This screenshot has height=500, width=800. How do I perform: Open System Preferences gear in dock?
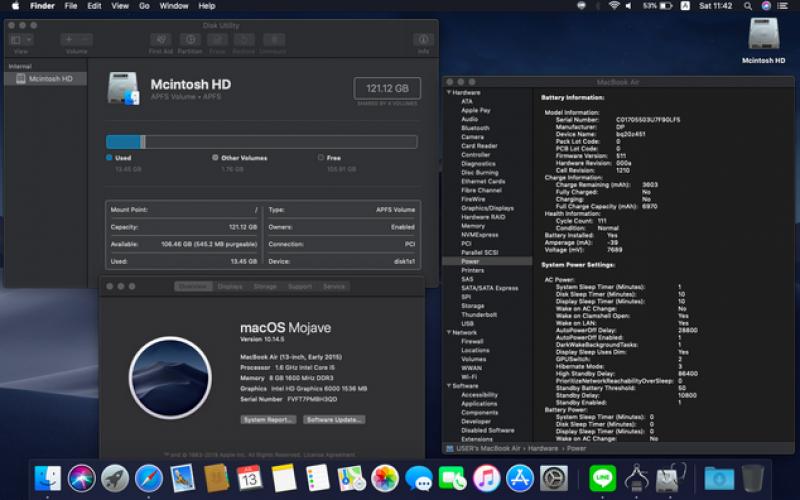click(x=554, y=479)
